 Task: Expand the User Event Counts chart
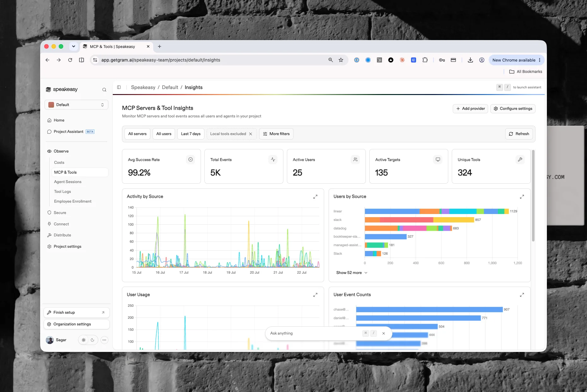pos(522,295)
